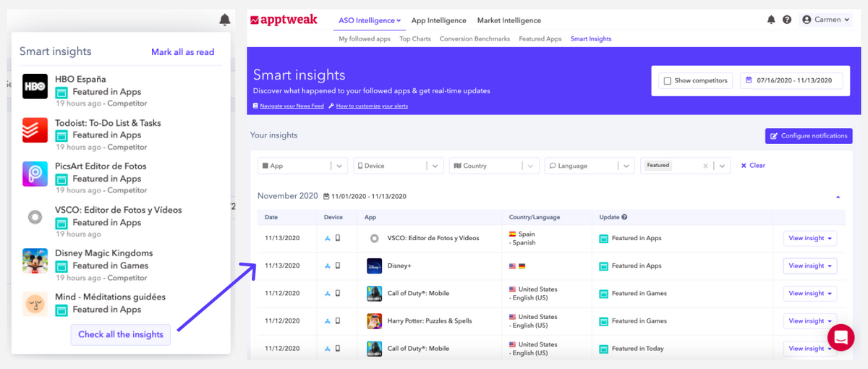The height and width of the screenshot is (369, 868).
Task: Remove the Featured filter with X
Action: (x=706, y=166)
